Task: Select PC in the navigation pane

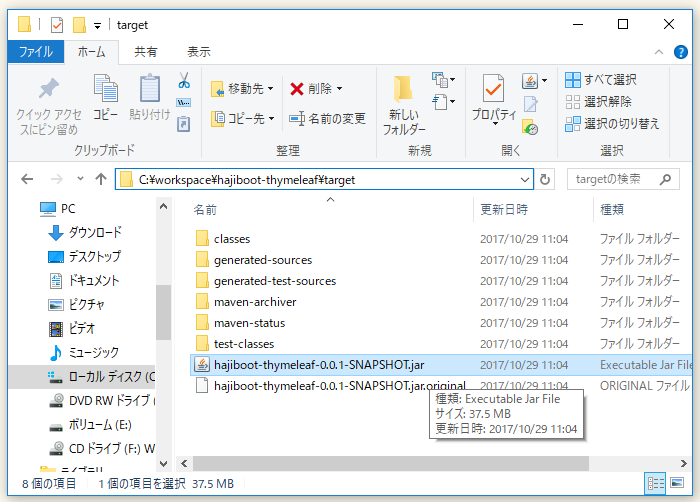Action: pyautogui.click(x=58, y=209)
